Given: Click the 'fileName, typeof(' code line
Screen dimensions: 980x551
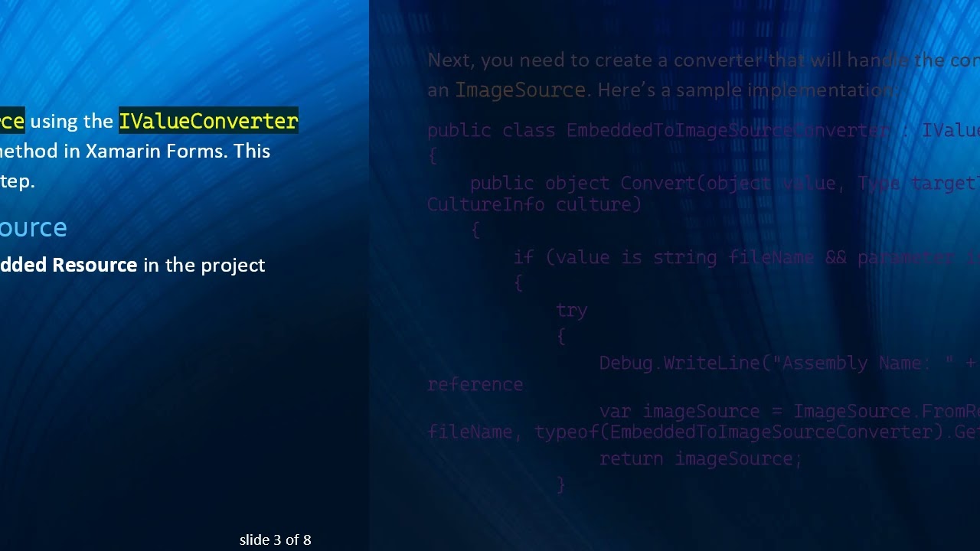Looking at the screenshot, I should pos(704,432).
